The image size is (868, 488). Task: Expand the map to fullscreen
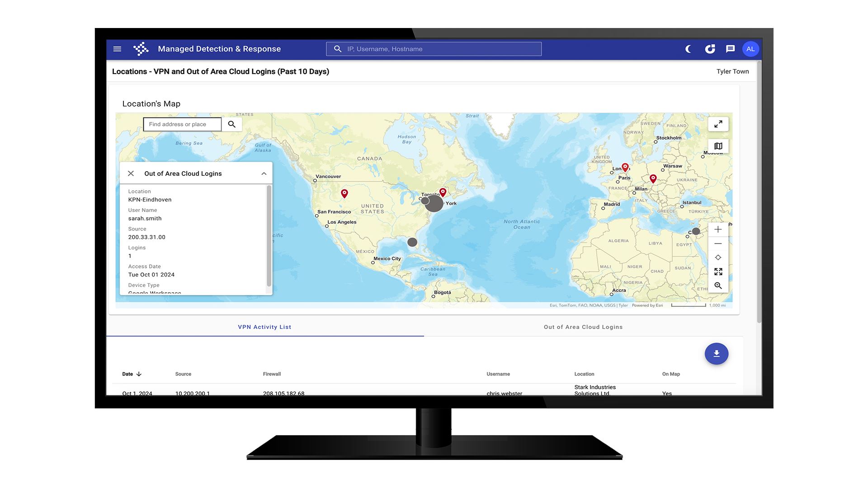[718, 124]
